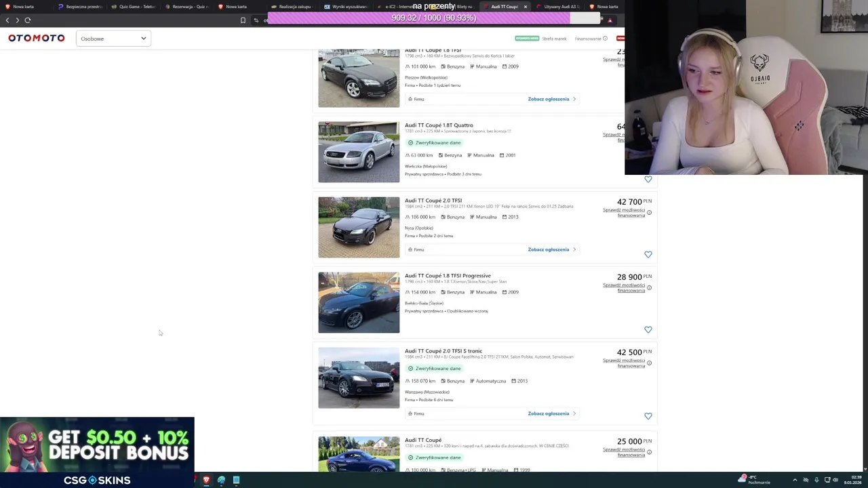View the photo of the 1.8 TFSI Progressive car

pyautogui.click(x=359, y=302)
